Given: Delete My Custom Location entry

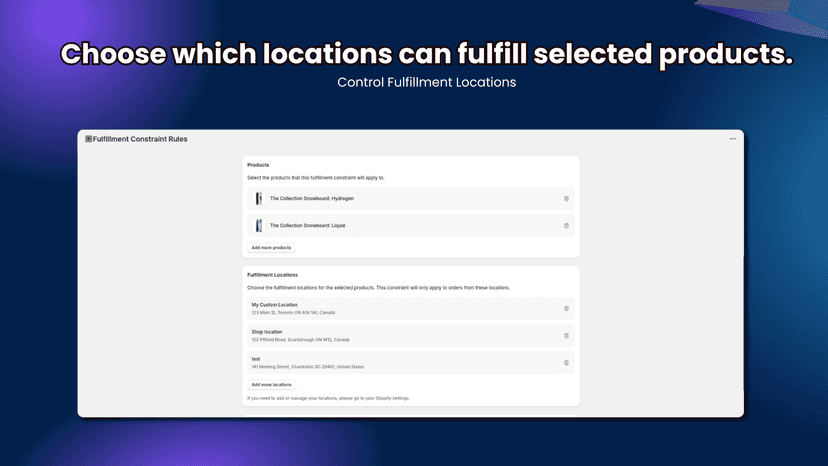Looking at the screenshot, I should coord(566,309).
